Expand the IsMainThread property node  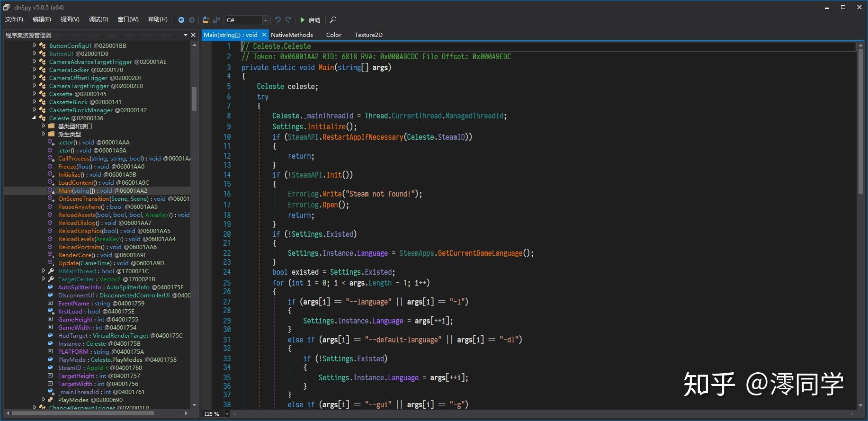44,271
